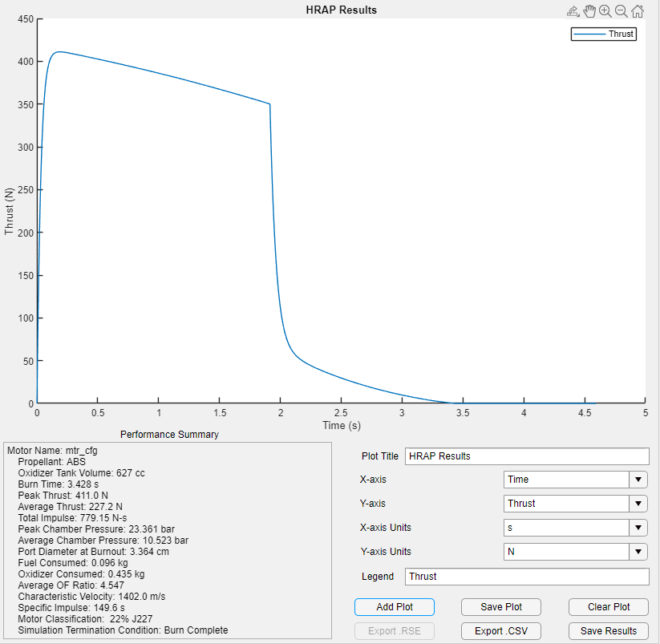Click the Export .CSV button

[x=501, y=630]
